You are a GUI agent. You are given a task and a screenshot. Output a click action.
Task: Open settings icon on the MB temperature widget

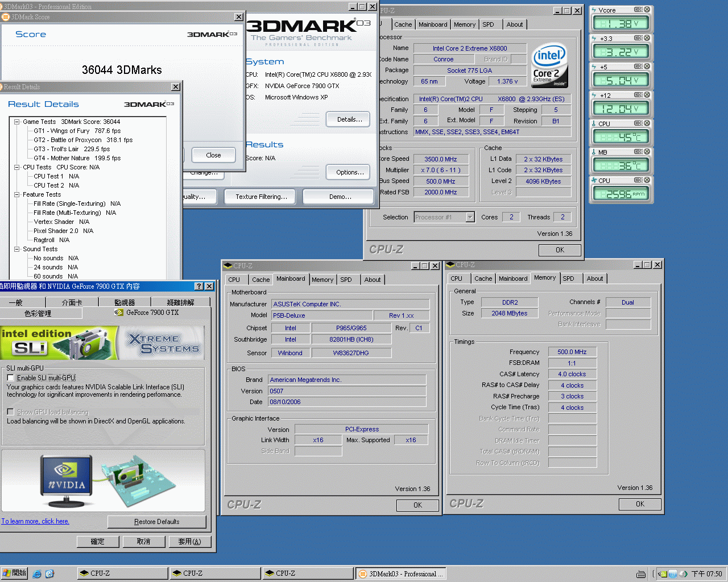click(x=639, y=152)
